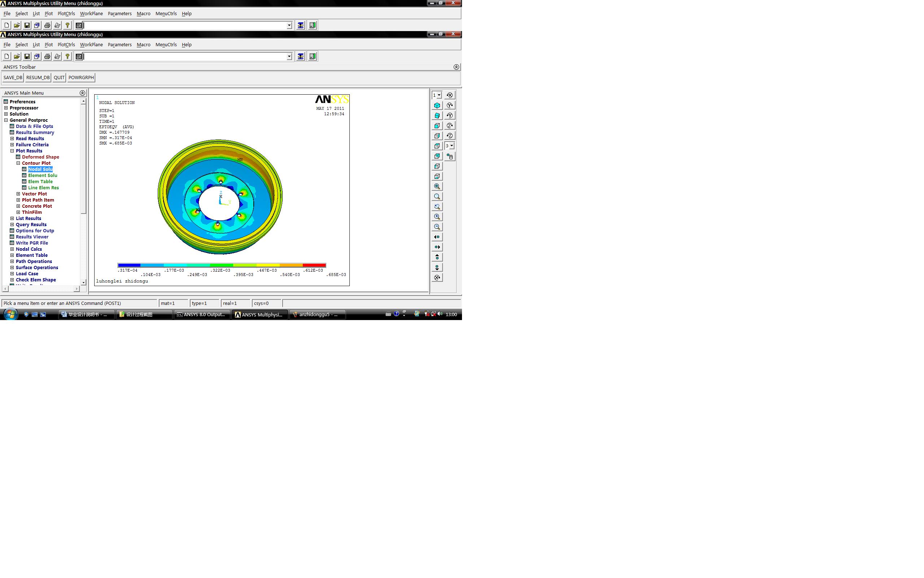The image size is (924, 578).
Task: Collapse the ANSYS Main Menu panel chevron
Action: point(82,93)
